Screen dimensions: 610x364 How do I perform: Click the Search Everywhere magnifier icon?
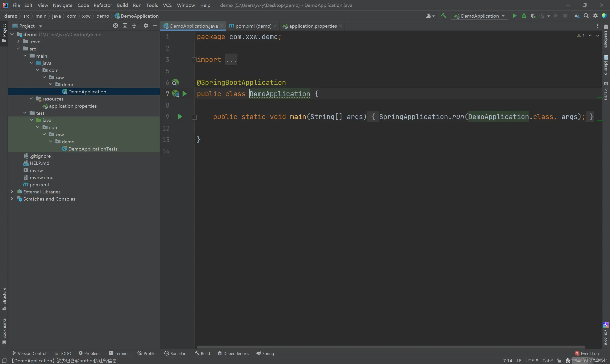[586, 16]
